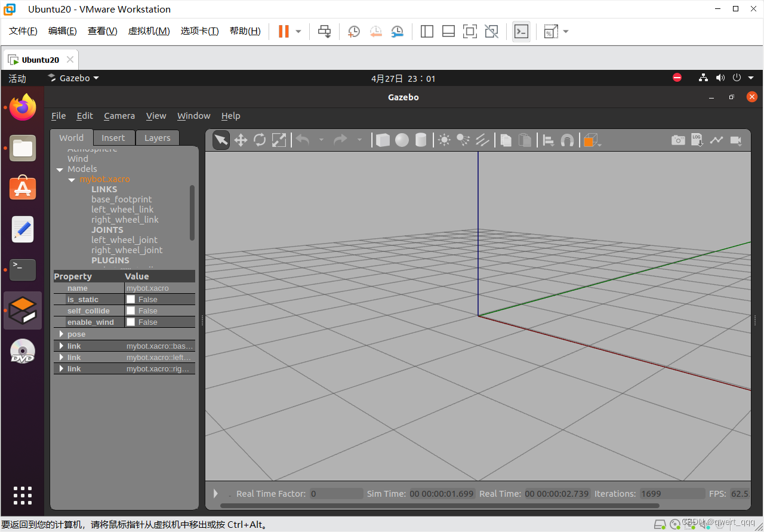Activate the selection arrow tool
Viewport: 764px width, 532px height.
point(221,140)
